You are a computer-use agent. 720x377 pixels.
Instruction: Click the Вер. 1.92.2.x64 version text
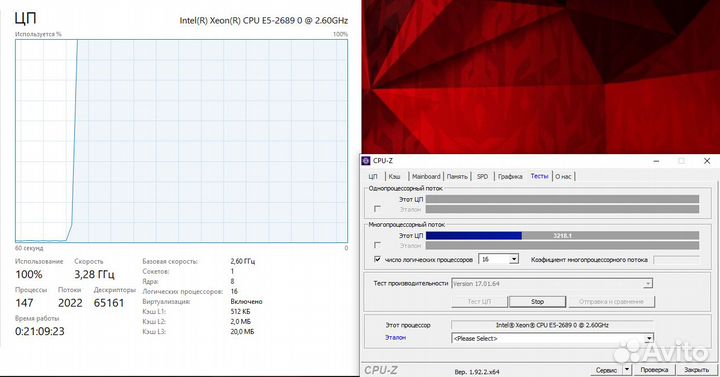tap(477, 371)
